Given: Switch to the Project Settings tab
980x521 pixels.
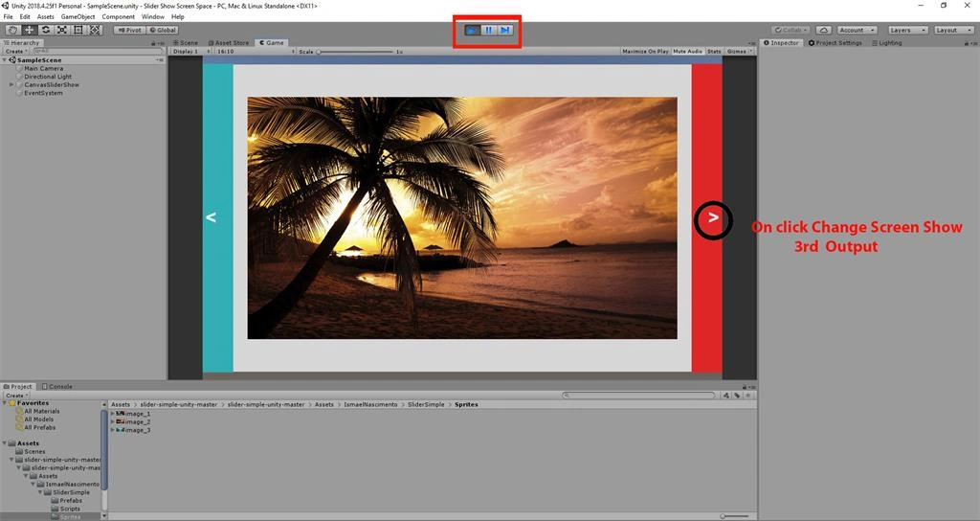Looking at the screenshot, I should (835, 43).
